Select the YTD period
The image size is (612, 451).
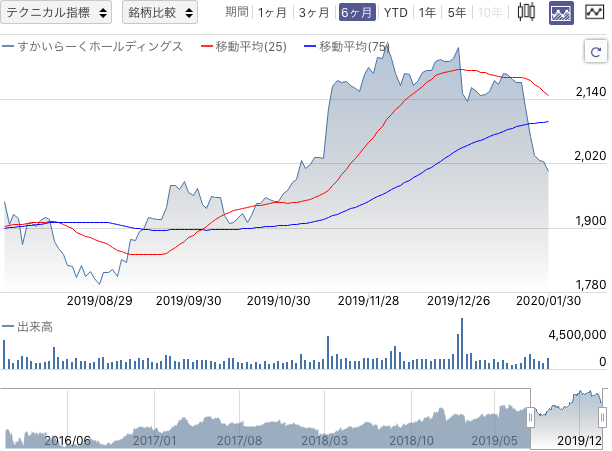pos(395,12)
